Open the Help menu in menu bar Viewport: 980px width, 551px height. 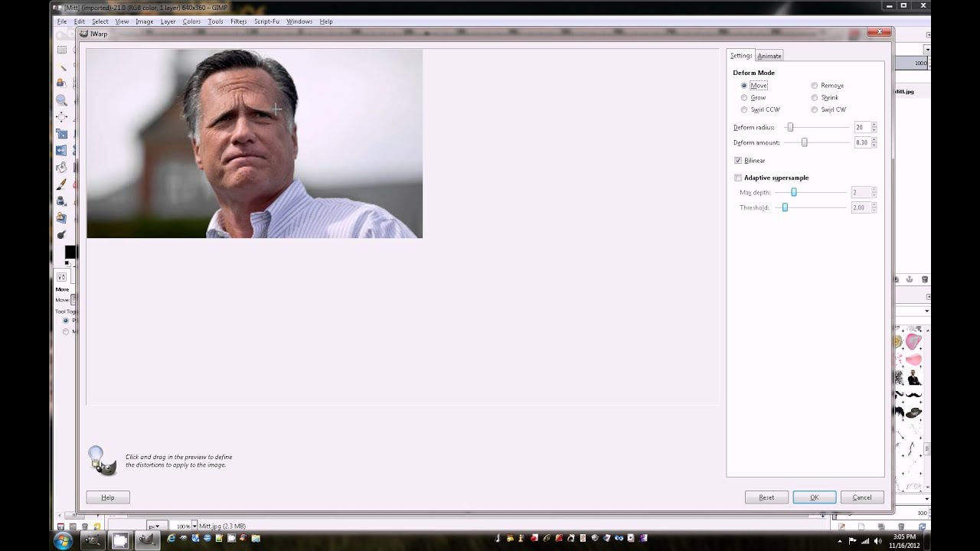tap(326, 21)
